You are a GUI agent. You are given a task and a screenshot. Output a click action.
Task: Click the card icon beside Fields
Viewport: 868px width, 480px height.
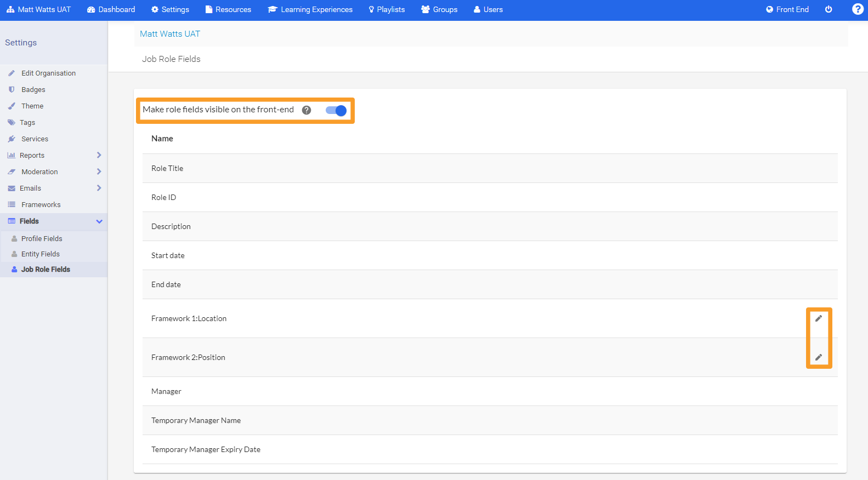click(12, 221)
